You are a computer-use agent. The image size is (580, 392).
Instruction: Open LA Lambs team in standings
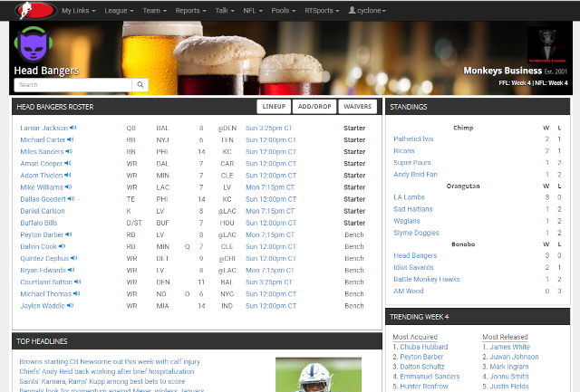click(409, 197)
